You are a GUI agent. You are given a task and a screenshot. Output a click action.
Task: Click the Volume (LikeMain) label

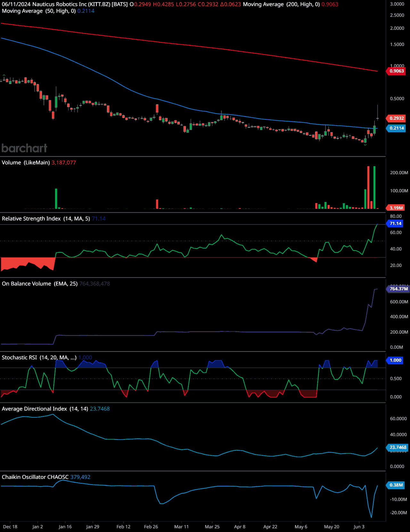pos(26,163)
